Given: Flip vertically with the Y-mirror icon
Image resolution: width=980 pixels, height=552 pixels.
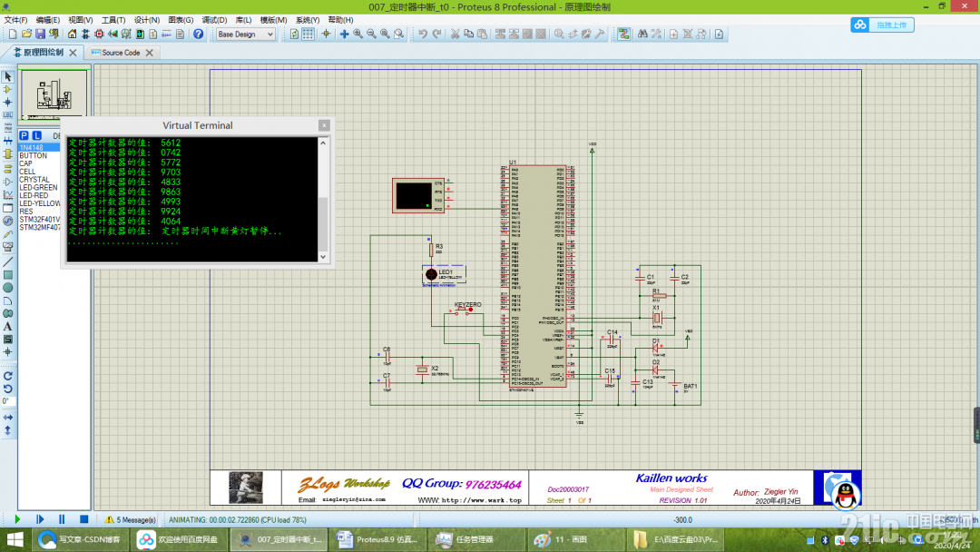Looking at the screenshot, I should click(x=7, y=430).
